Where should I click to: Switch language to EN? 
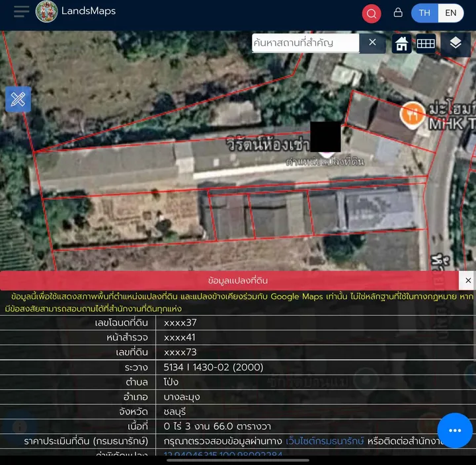(x=451, y=13)
